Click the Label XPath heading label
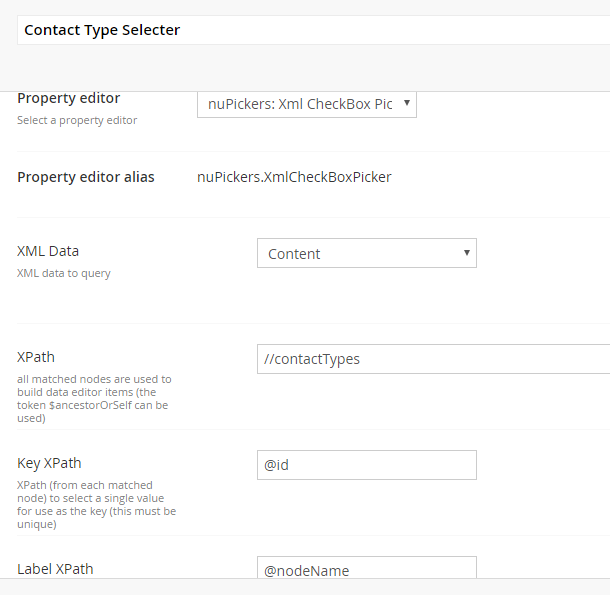This screenshot has width=610, height=595. (x=55, y=569)
